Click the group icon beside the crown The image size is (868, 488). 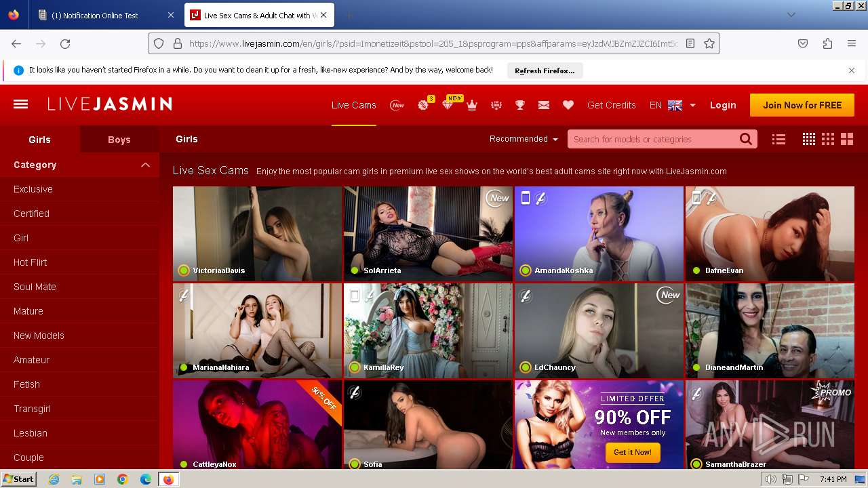click(496, 105)
